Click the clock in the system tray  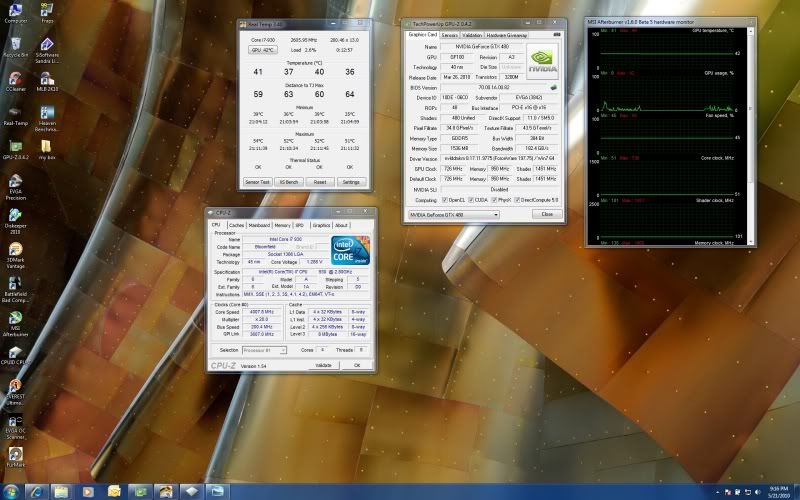[778, 492]
